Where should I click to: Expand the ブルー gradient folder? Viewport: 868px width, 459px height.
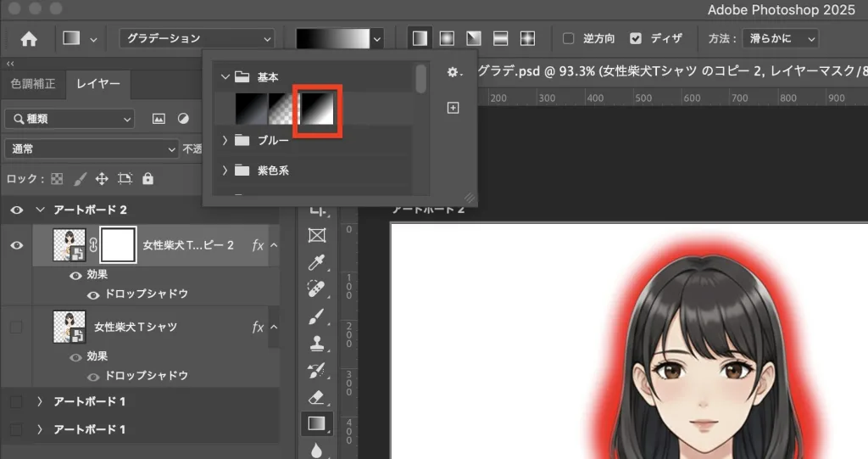pyautogui.click(x=225, y=140)
